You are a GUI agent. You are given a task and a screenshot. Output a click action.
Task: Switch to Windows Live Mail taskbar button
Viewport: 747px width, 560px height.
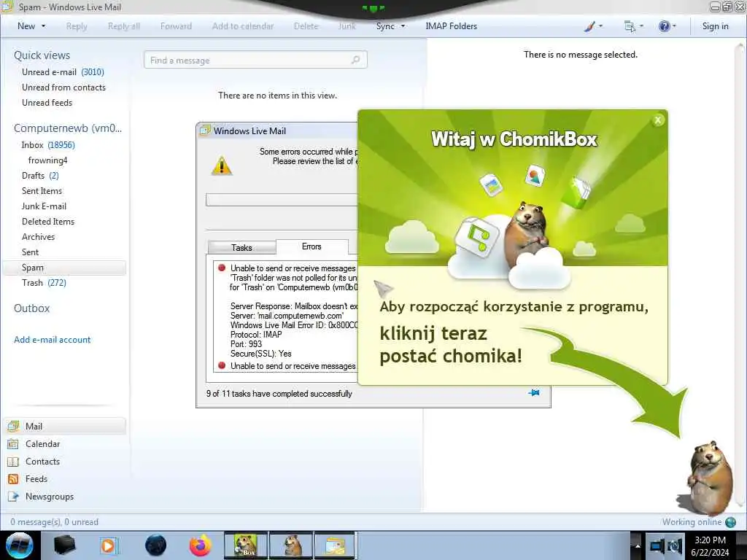(335, 545)
